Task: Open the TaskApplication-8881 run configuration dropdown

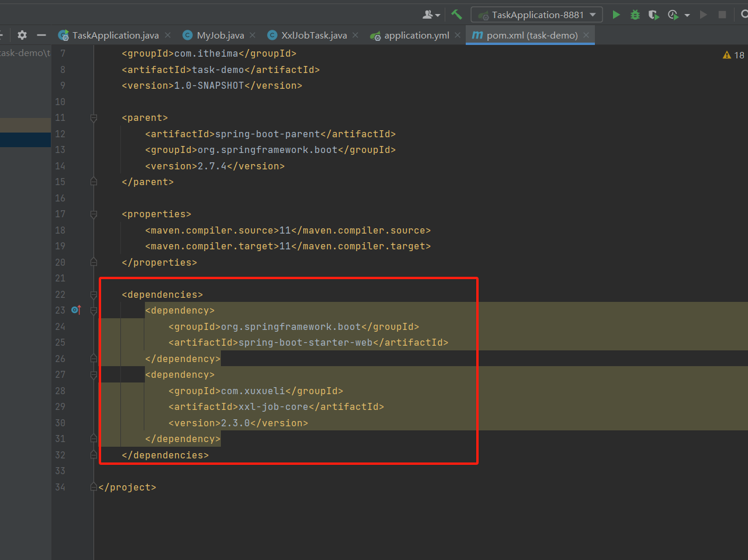Action: [536, 15]
